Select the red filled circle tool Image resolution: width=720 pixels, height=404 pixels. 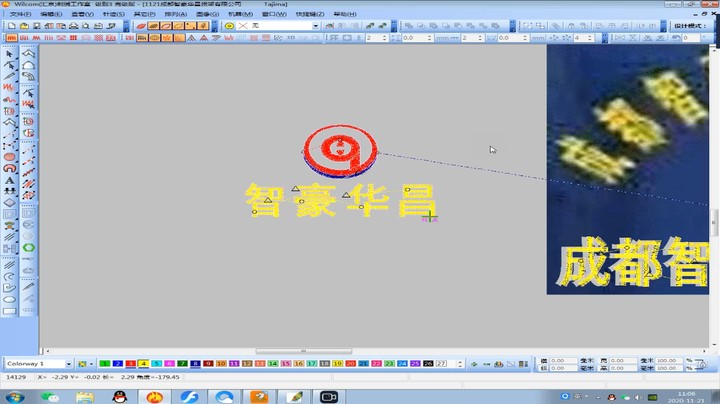tap(9, 157)
